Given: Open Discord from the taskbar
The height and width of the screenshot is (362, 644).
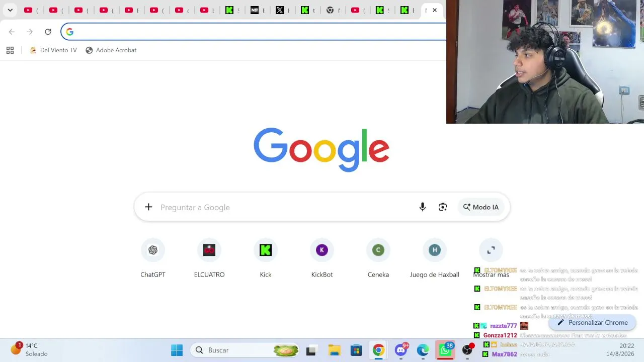Looking at the screenshot, I should click(401, 350).
